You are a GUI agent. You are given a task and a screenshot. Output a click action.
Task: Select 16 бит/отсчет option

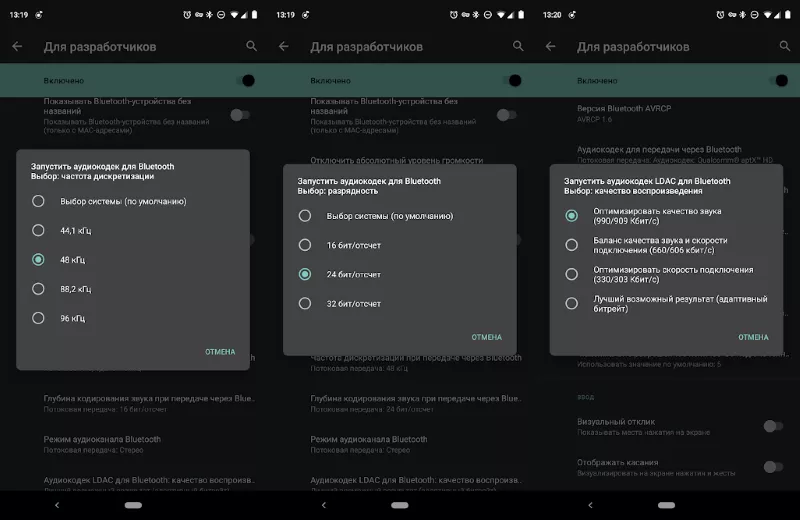point(339,245)
